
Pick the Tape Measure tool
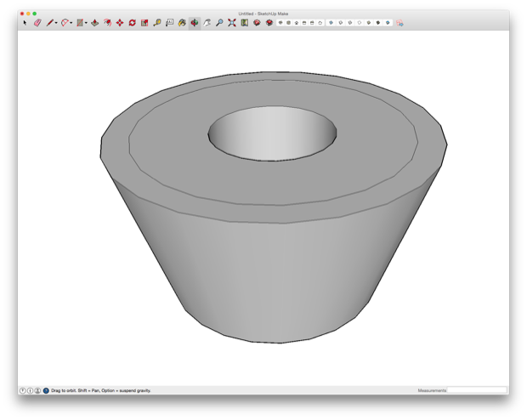[x=157, y=23]
